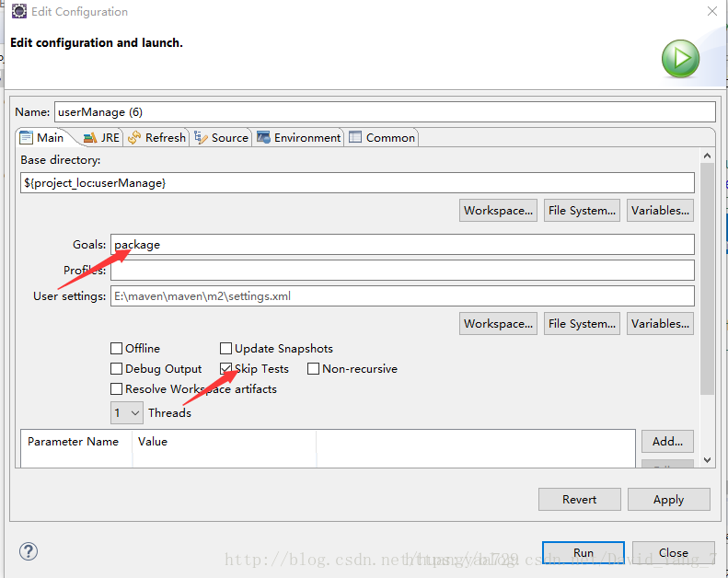728x578 pixels.
Task: Click the vertical scrollbar thumb
Action: coord(707,279)
